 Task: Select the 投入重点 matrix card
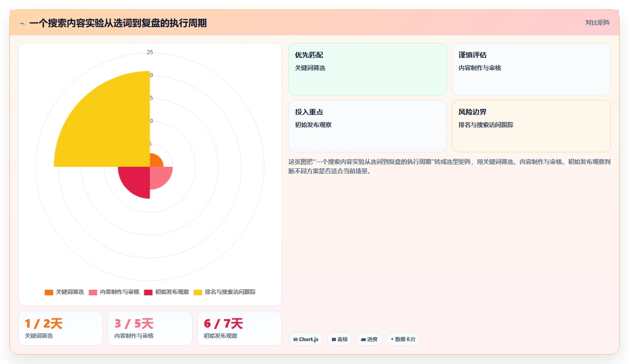click(x=368, y=126)
